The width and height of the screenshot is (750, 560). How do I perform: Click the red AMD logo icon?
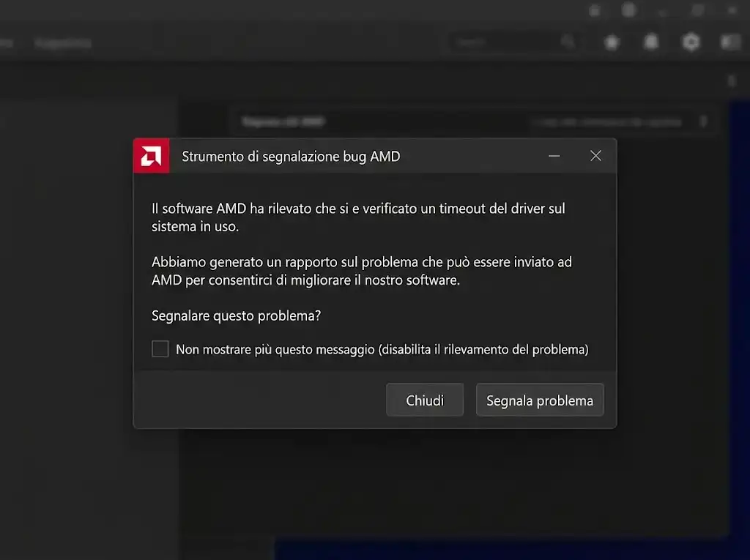click(x=151, y=156)
